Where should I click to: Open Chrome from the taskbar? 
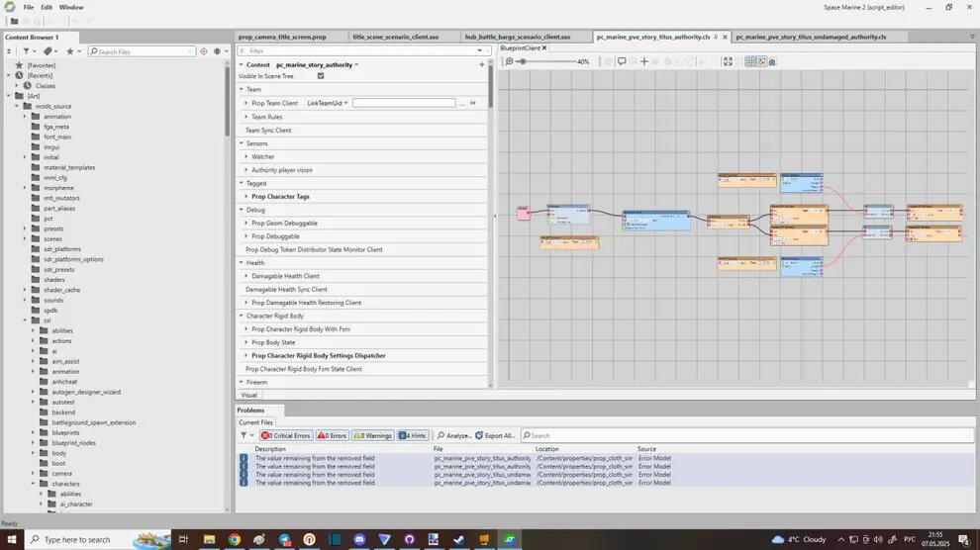(235, 539)
